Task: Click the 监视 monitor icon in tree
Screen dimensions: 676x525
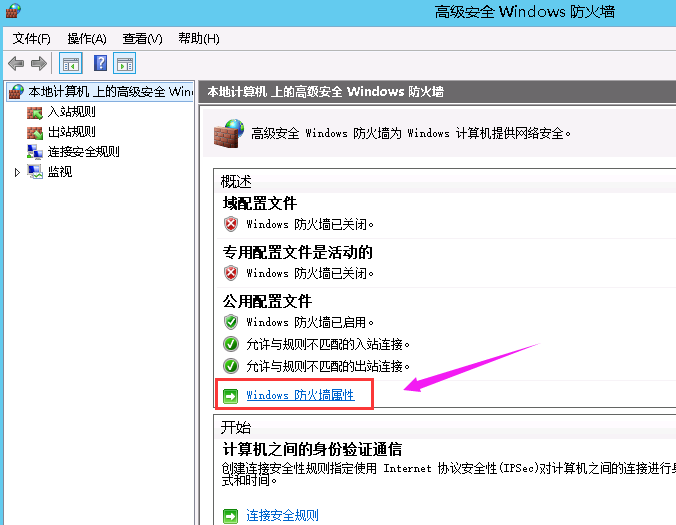Action: click(x=35, y=172)
